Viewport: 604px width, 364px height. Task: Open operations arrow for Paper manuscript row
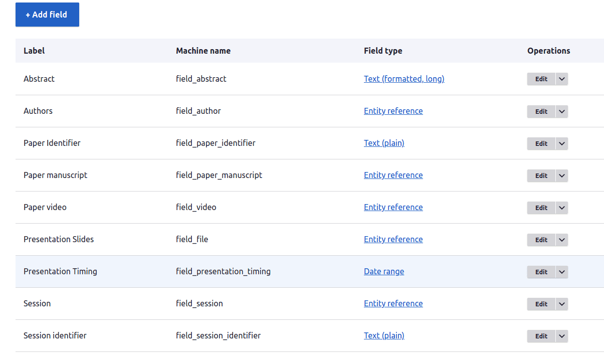click(x=562, y=175)
